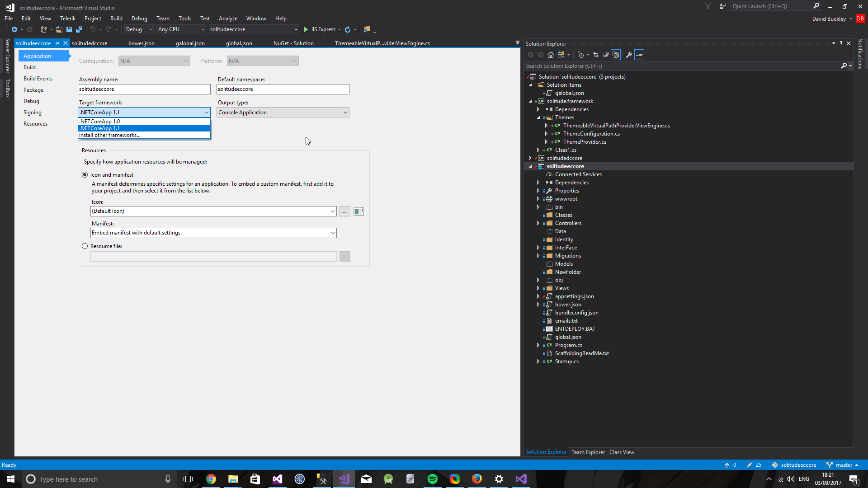The height and width of the screenshot is (488, 868).
Task: Switch to the NuGet - Solution tab
Action: click(293, 43)
